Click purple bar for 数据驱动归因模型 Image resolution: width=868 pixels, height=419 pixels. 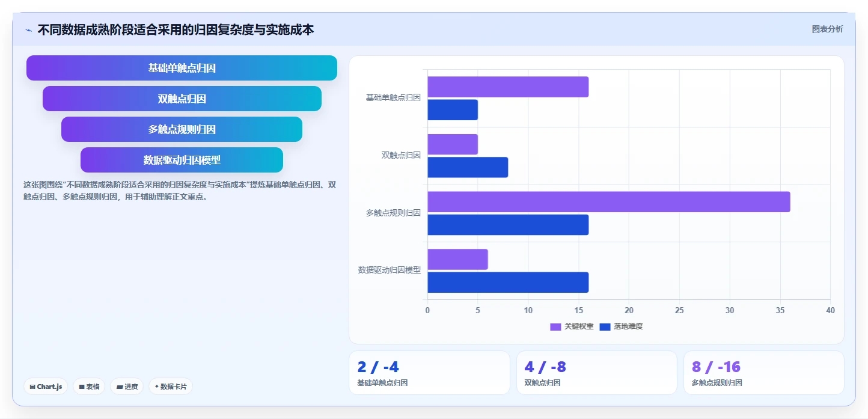coord(457,260)
